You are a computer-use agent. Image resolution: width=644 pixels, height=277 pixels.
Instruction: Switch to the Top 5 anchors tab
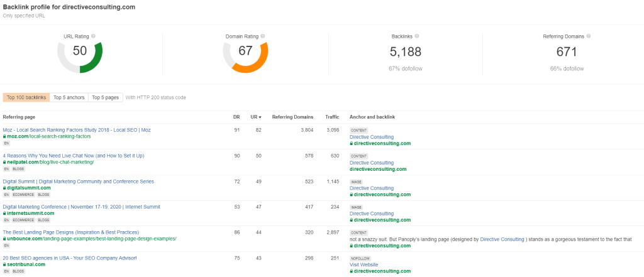(x=69, y=97)
